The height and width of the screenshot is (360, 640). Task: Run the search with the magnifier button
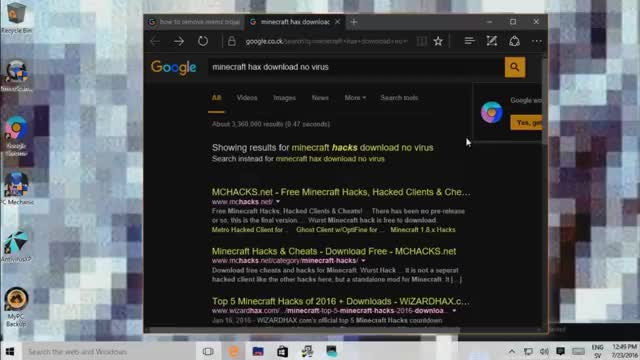click(x=515, y=67)
